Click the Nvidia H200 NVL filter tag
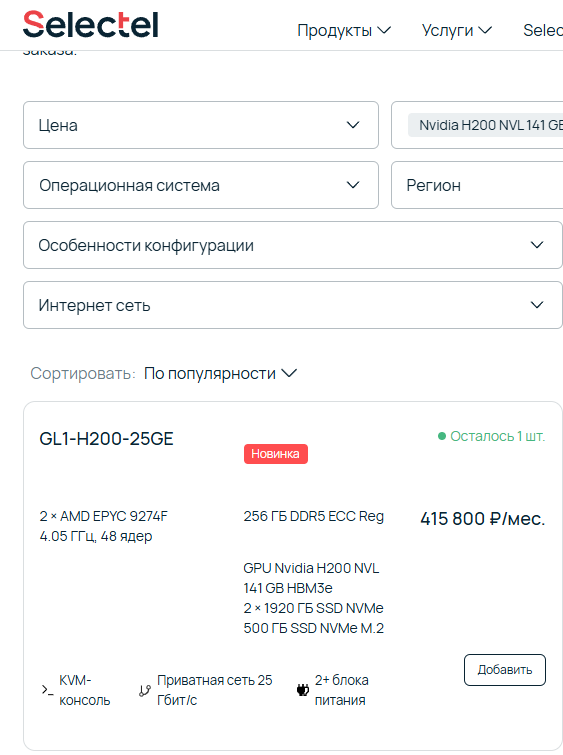 tap(485, 125)
